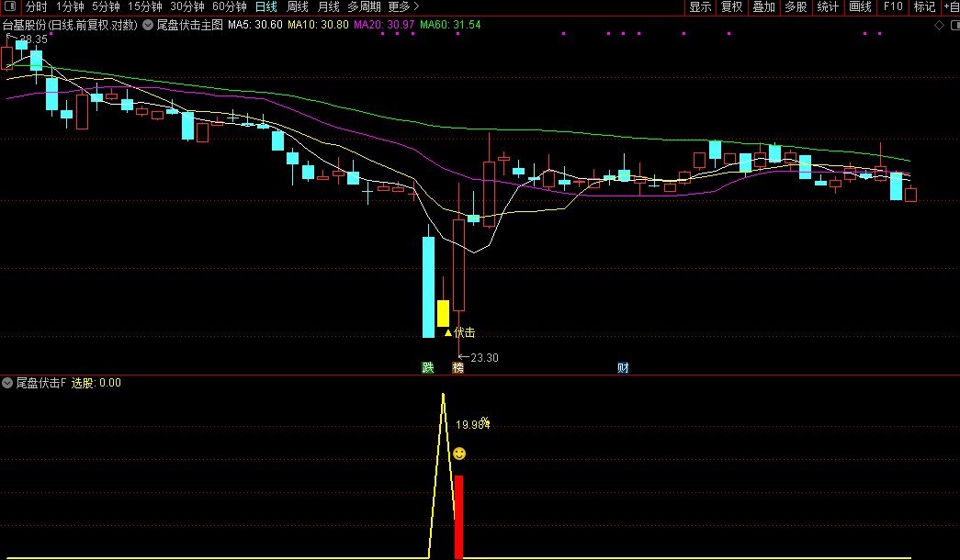960x560 pixels.
Task: Open the 多周期 multi-period view
Action: pyautogui.click(x=365, y=6)
